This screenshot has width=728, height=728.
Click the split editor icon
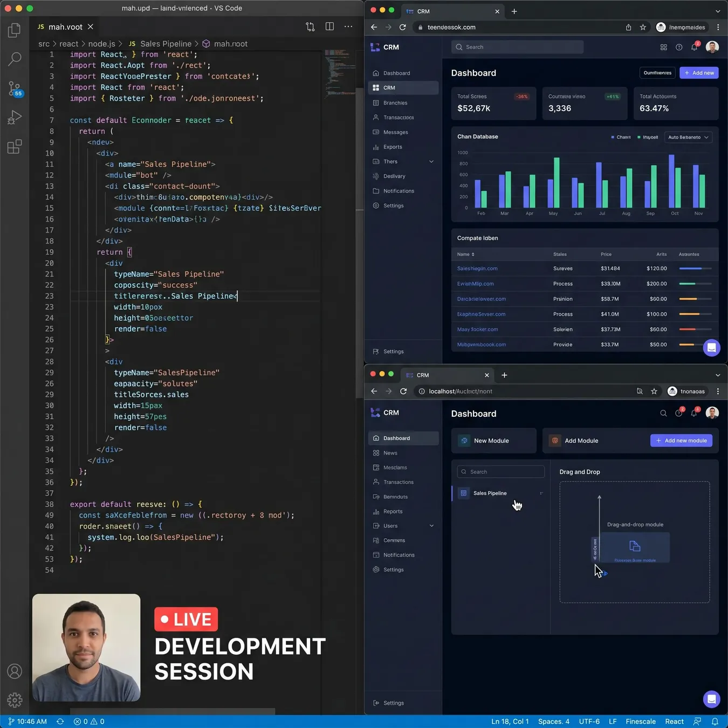pyautogui.click(x=329, y=26)
